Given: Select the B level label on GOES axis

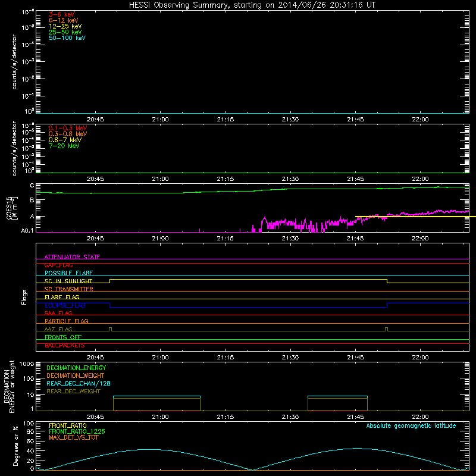Looking at the screenshot, I should click(32, 200).
